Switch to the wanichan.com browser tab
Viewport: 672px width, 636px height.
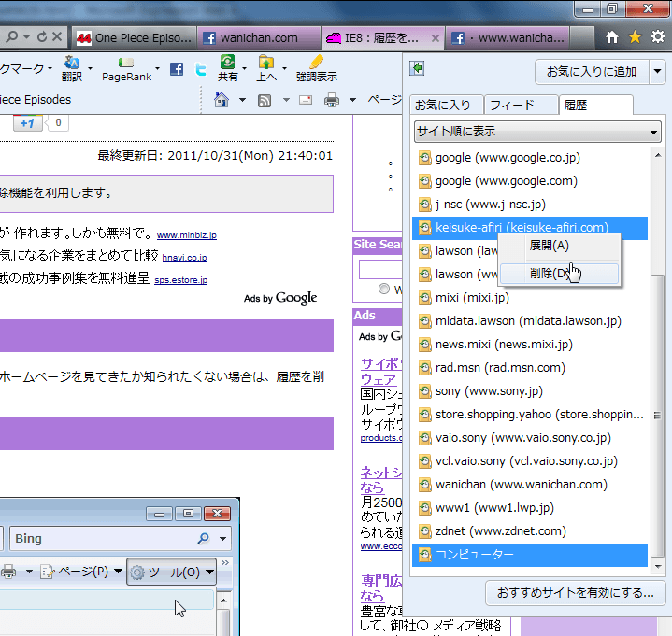tap(259, 38)
